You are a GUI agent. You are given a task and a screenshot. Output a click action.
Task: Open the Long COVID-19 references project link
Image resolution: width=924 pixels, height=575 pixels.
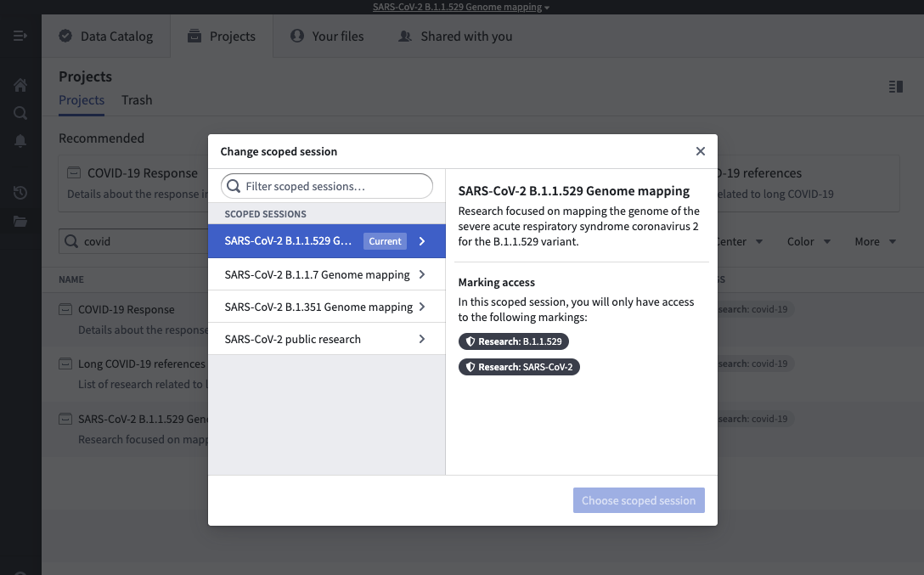click(142, 364)
